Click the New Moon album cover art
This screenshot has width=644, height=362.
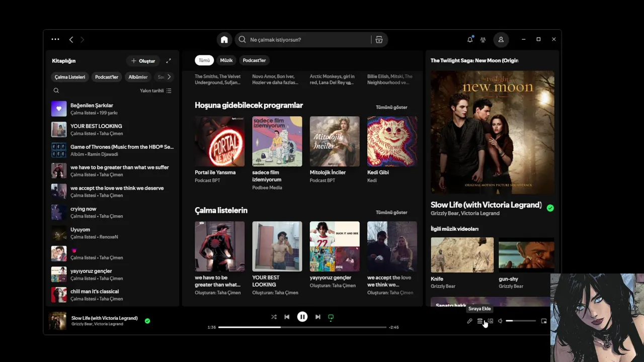[493, 132]
